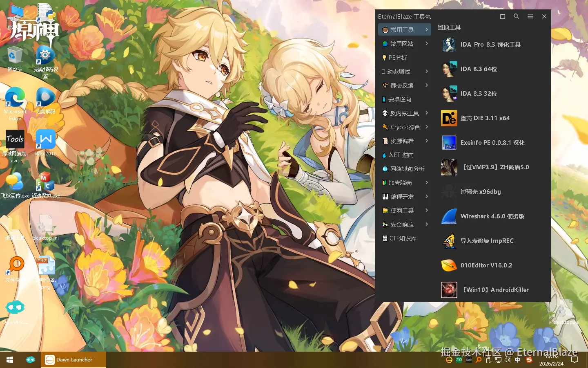The image size is (588, 368).
Task: Select 飞秋互传.exe desktop icon
Action: [15, 185]
